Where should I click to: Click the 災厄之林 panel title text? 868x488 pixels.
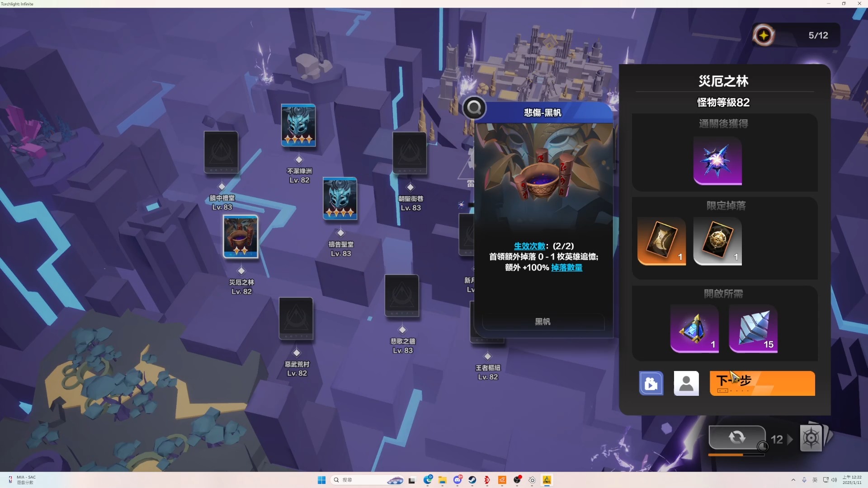(x=723, y=81)
